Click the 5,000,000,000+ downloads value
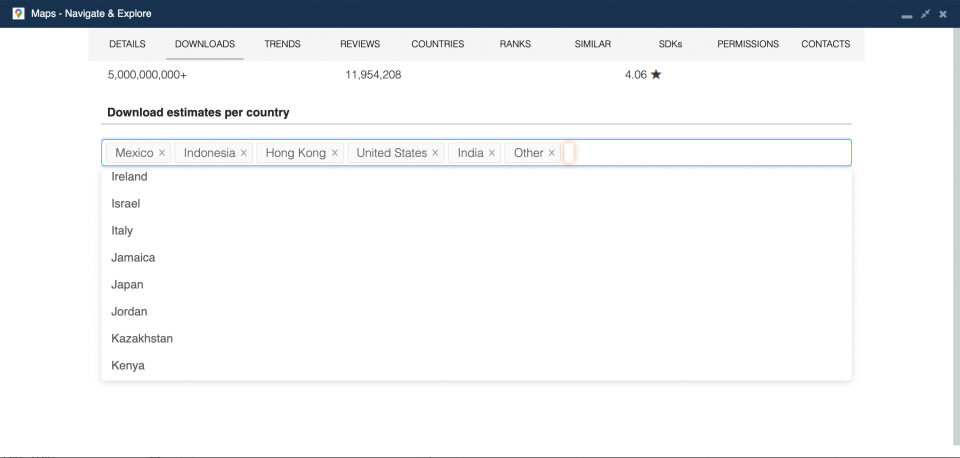Screen dimensions: 960x458 pyautogui.click(x=147, y=75)
